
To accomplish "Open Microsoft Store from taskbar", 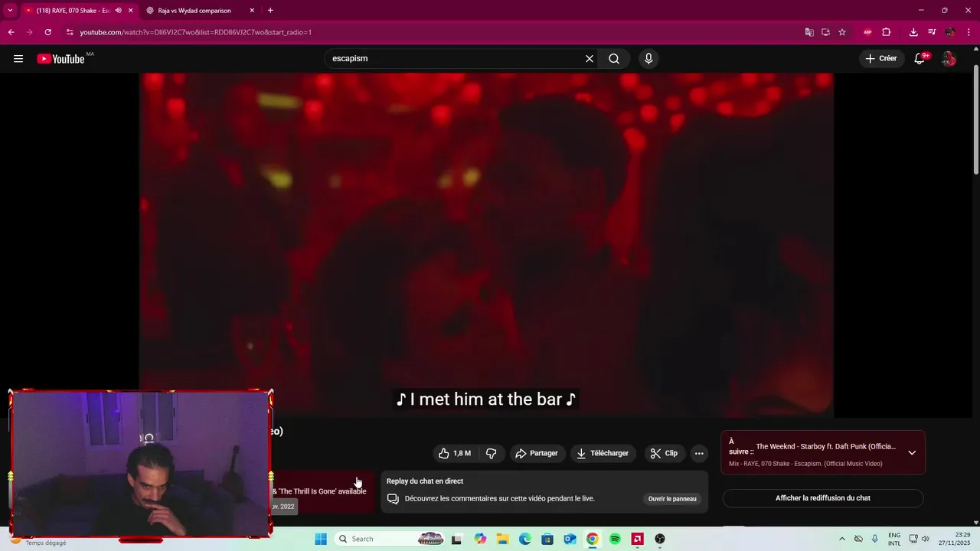I will tap(547, 539).
